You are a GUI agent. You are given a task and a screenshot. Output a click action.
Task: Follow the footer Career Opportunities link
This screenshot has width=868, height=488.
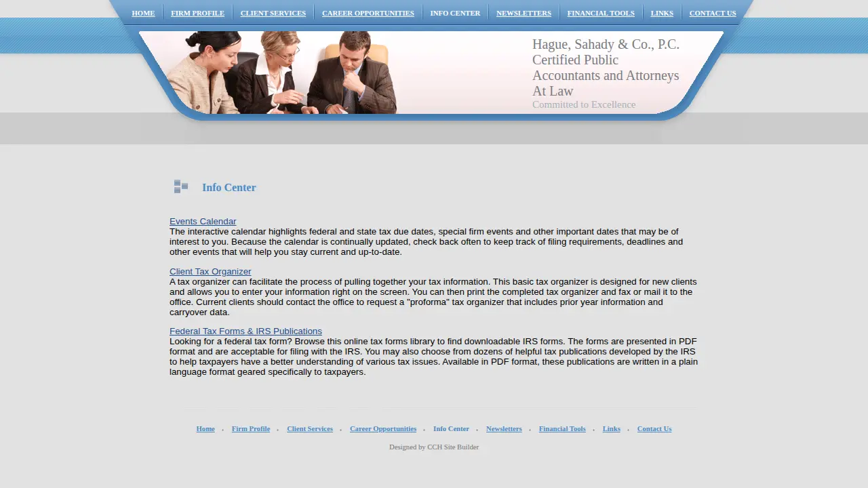point(383,428)
